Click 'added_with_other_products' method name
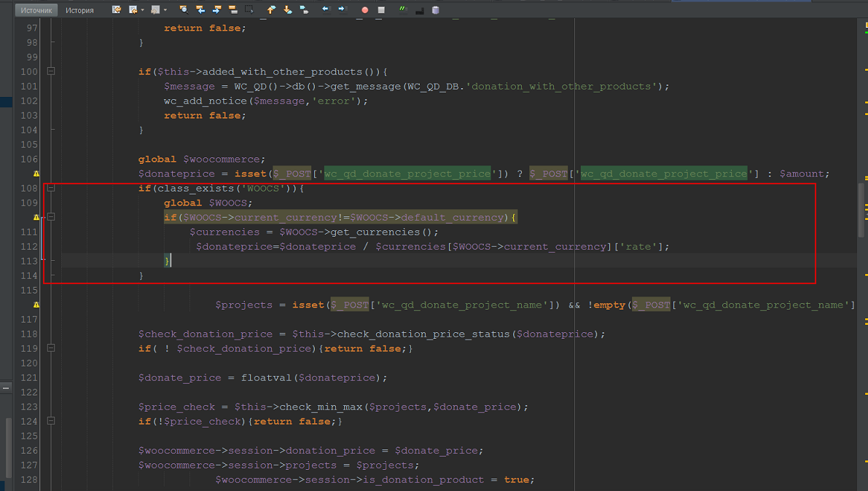The width and height of the screenshot is (868, 491). click(282, 72)
